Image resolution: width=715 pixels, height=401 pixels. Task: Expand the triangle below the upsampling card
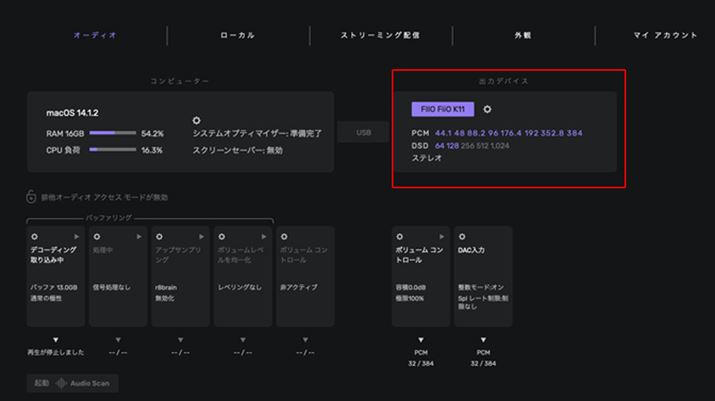pyautogui.click(x=180, y=340)
